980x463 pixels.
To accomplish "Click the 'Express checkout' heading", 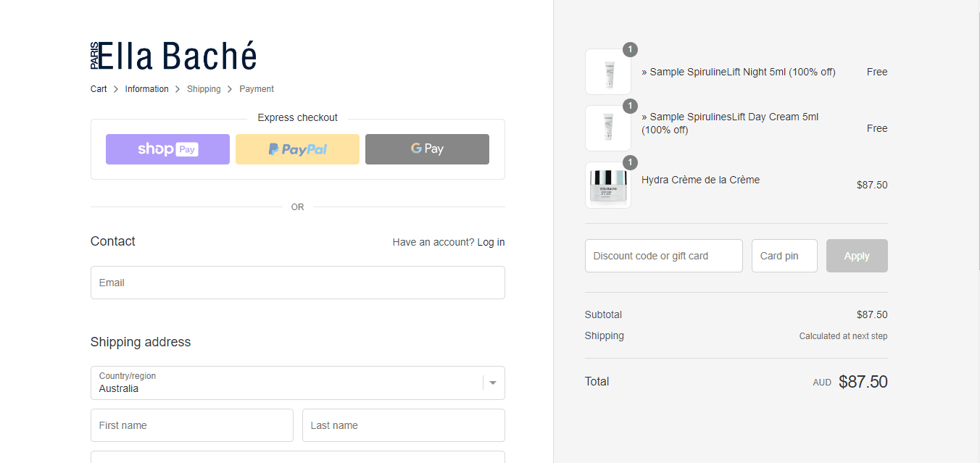I will coord(297,117).
